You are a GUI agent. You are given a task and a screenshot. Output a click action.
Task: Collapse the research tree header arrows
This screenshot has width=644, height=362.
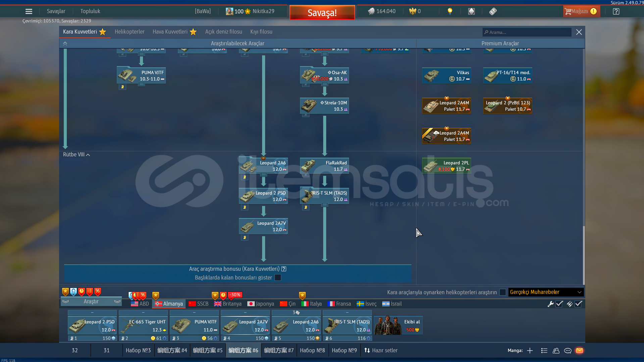coord(65,44)
